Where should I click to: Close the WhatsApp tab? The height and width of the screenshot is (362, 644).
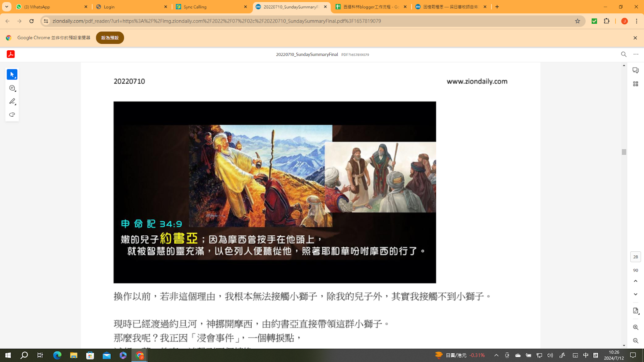click(86, 7)
